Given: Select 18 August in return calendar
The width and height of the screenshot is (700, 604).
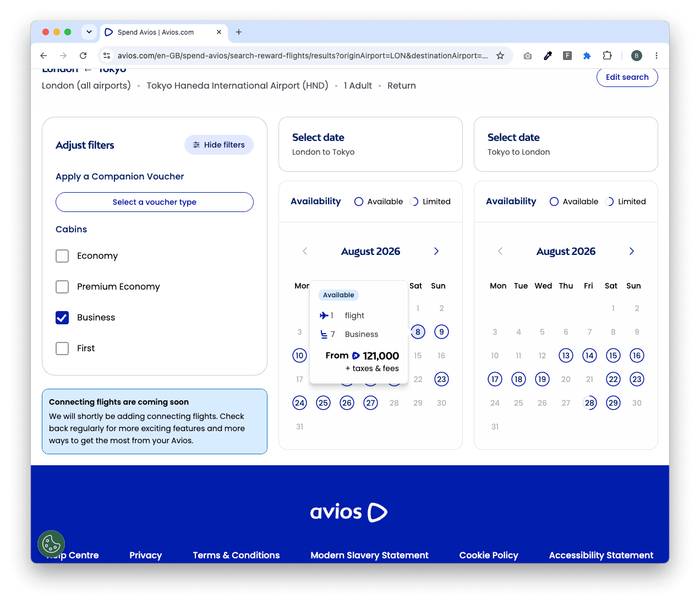Looking at the screenshot, I should coord(518,379).
